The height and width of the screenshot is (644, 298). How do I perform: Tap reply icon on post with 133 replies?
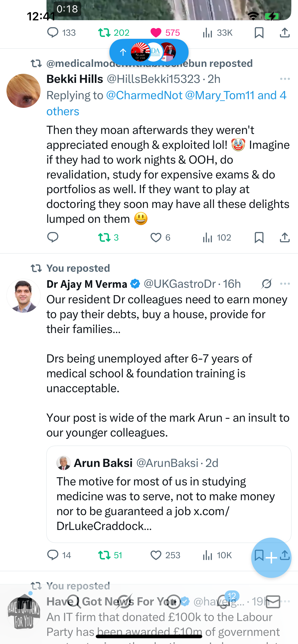[53, 33]
